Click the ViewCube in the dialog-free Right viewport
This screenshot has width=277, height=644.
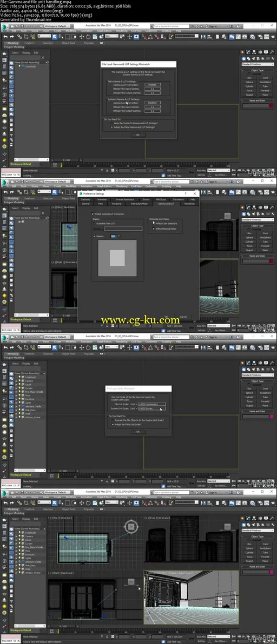tap(131, 581)
